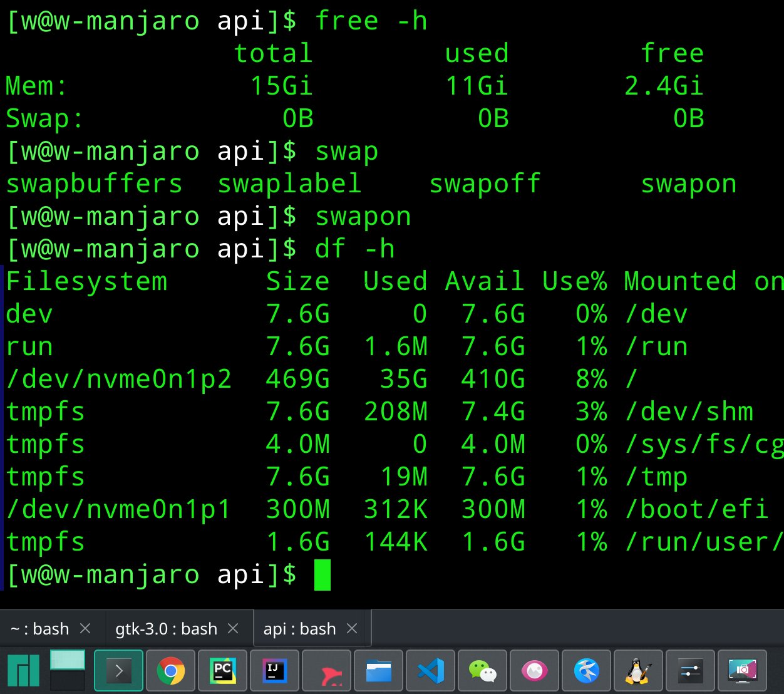The height and width of the screenshot is (694, 784).
Task: Click the 'free -h' command text
Action: [x=371, y=21]
